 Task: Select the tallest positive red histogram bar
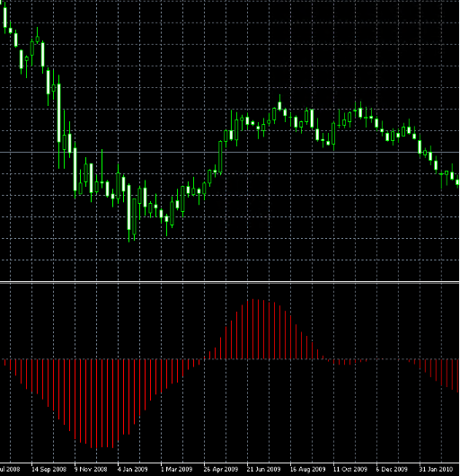tap(252, 329)
